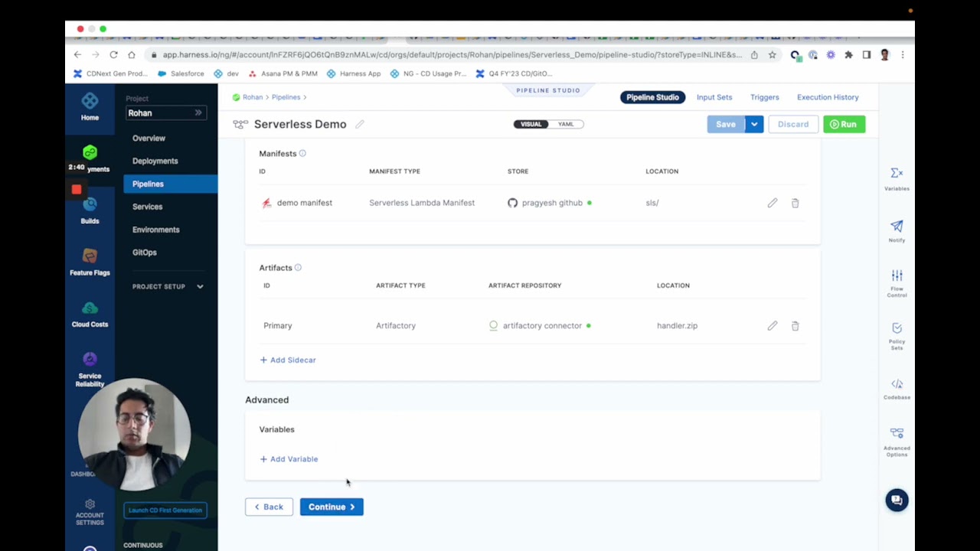Switch pipeline view to YAML
Image resolution: width=980 pixels, height=551 pixels.
click(x=566, y=124)
